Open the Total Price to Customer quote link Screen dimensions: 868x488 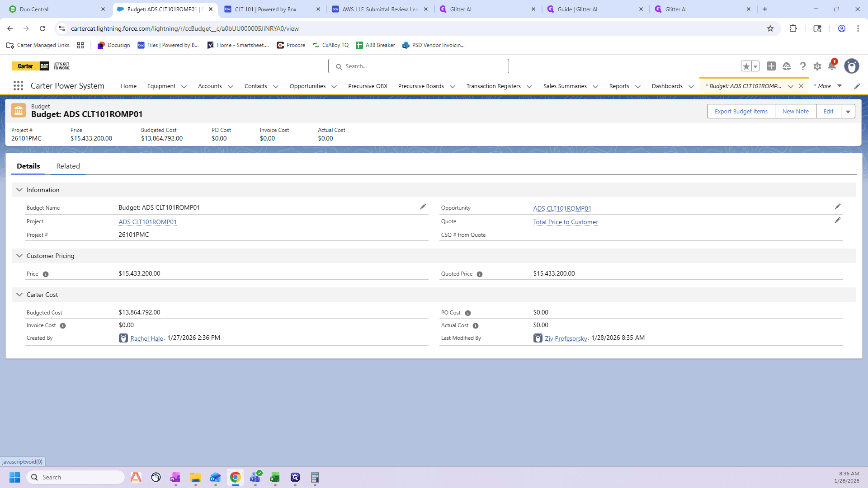pos(566,222)
